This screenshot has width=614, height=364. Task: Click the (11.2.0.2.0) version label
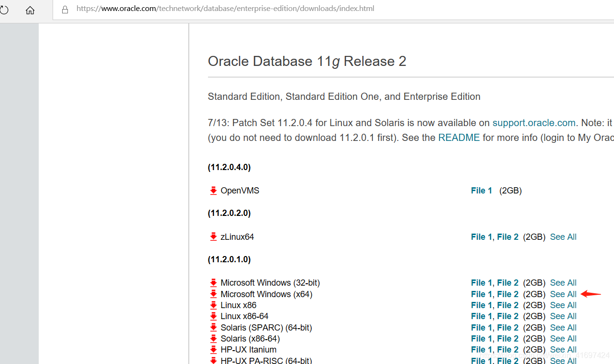click(229, 213)
